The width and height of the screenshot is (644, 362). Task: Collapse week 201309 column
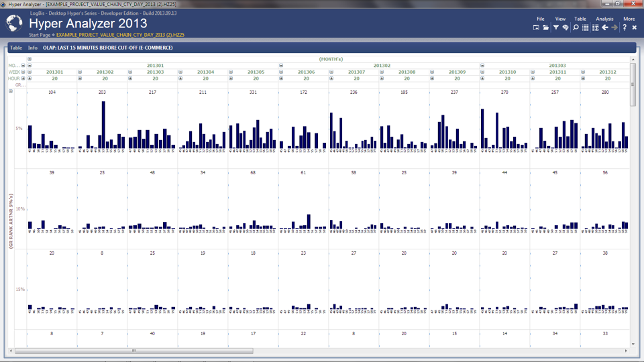pyautogui.click(x=432, y=72)
